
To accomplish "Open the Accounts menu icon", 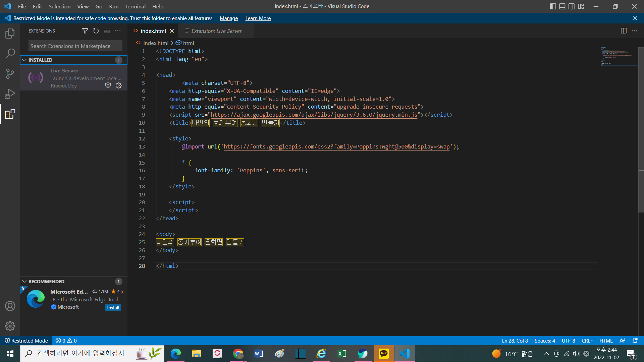I will (10, 306).
